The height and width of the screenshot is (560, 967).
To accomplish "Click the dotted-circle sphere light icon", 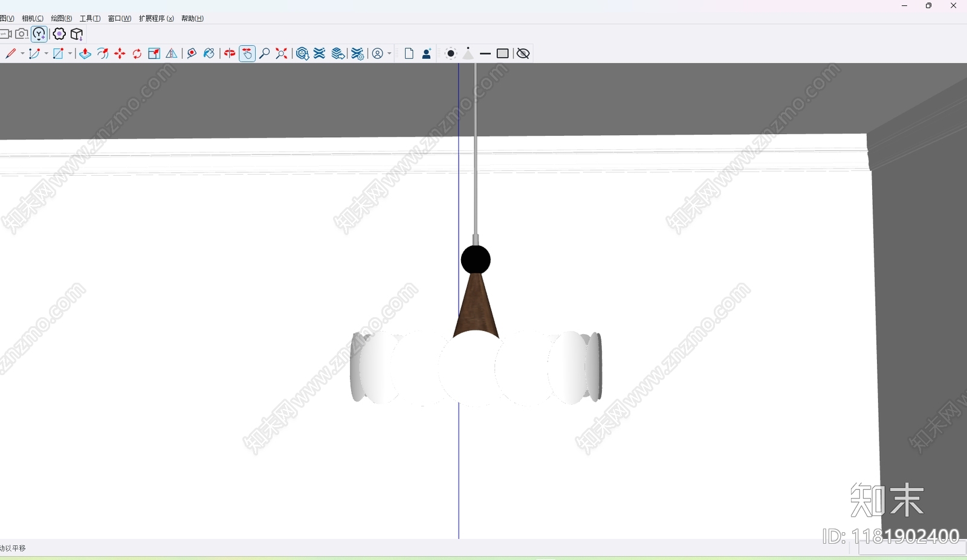I will tap(451, 54).
